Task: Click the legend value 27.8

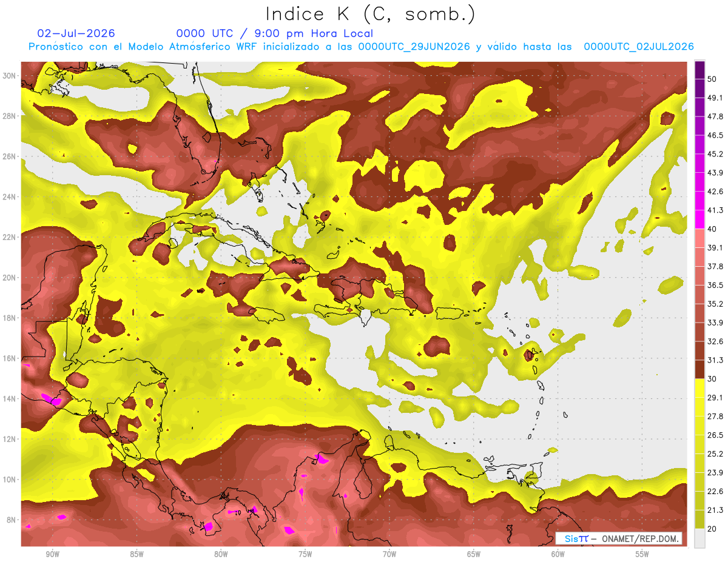Action: (x=715, y=416)
